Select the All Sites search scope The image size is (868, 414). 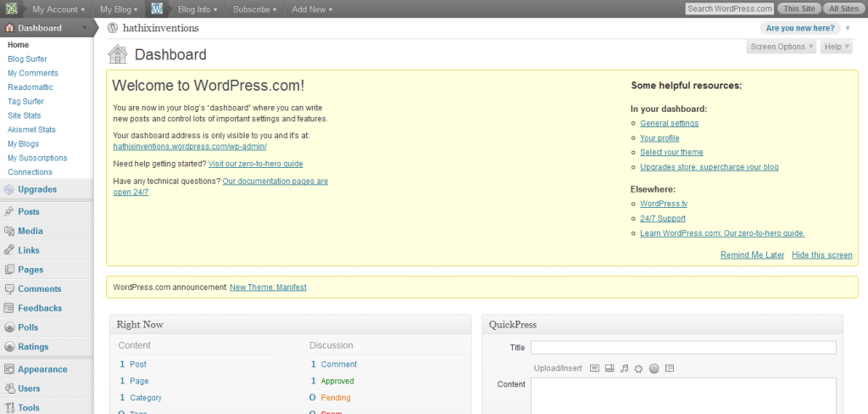tap(843, 9)
